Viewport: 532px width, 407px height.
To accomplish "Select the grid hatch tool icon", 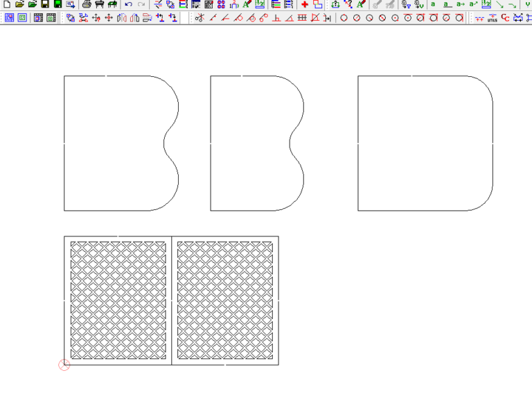I will 302,18.
